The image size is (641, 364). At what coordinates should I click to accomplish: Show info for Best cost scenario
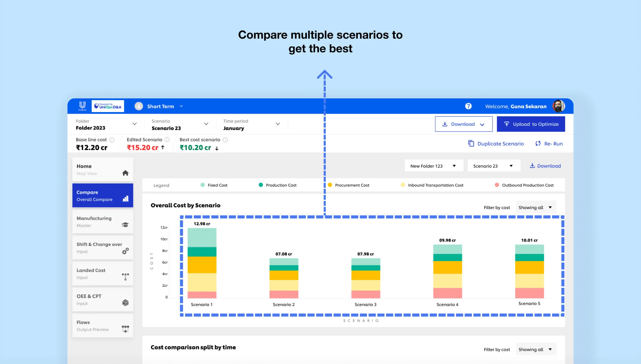coord(225,140)
